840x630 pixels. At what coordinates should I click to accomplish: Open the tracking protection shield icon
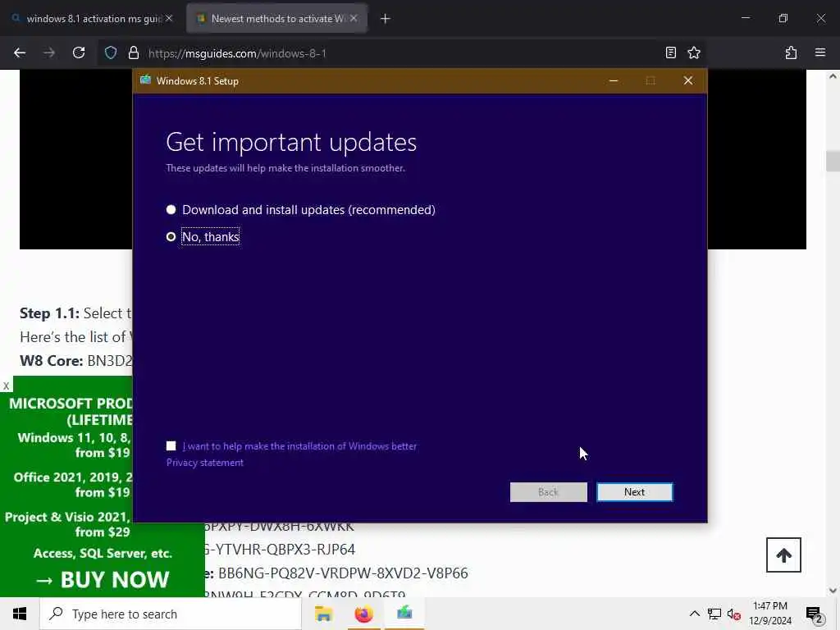click(x=111, y=52)
